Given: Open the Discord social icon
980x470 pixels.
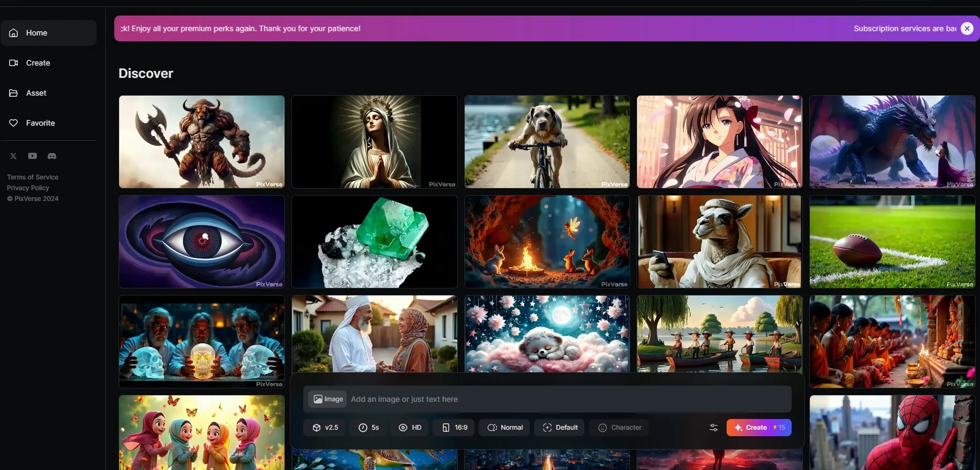Looking at the screenshot, I should pos(52,156).
